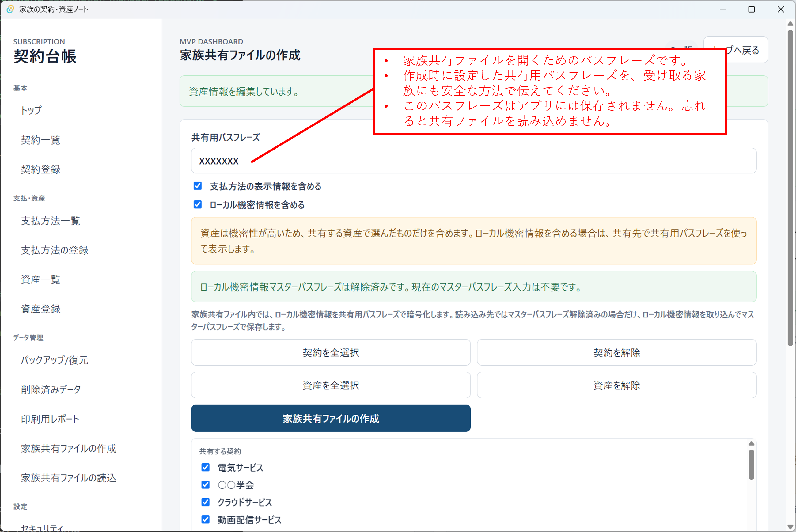796x532 pixels.
Task: Click main window scroll-up arrow
Action: point(790,23)
